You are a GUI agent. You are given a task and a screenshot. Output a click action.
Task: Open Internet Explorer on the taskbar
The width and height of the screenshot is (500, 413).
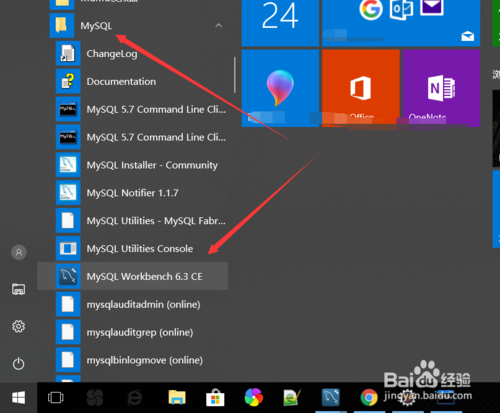coord(135,398)
